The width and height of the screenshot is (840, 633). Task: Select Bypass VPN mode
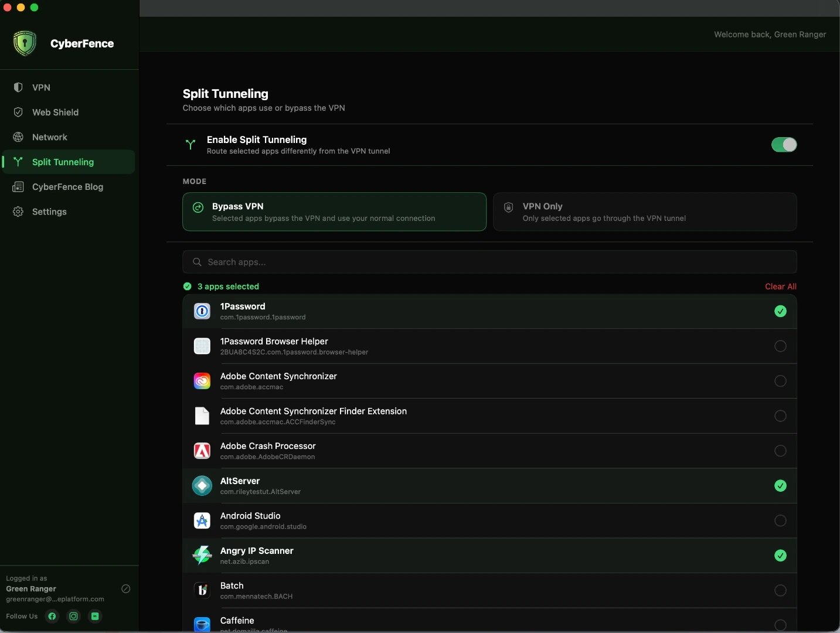(334, 212)
